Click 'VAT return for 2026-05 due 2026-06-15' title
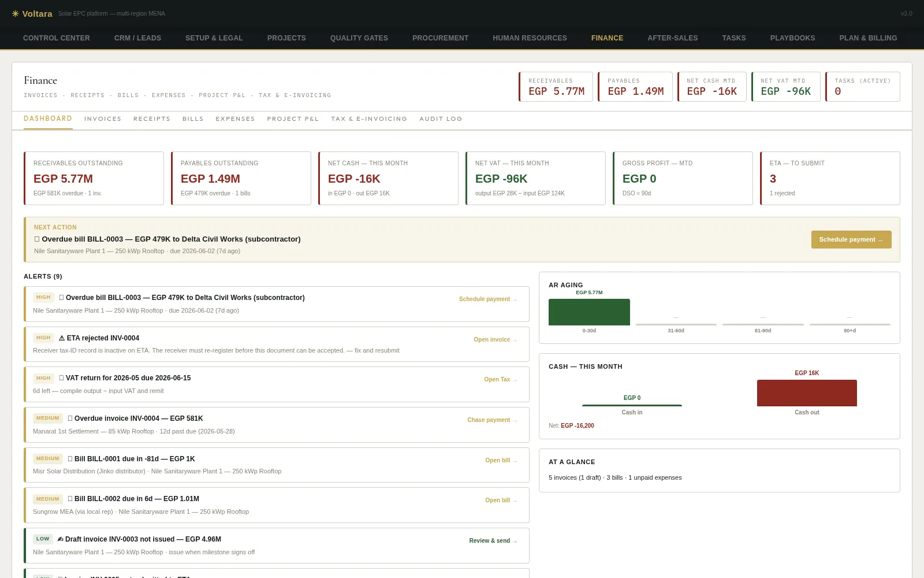The width and height of the screenshot is (924, 578). pos(128,378)
